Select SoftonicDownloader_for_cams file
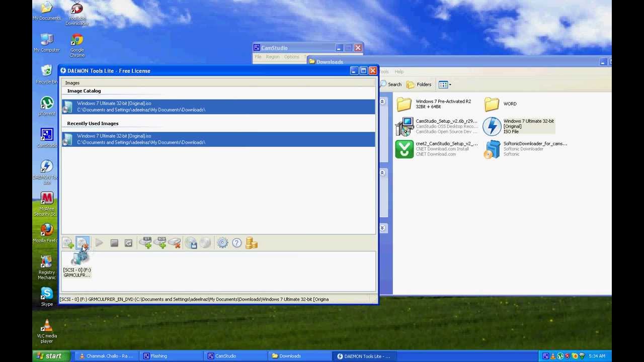This screenshot has height=362, width=644. pyautogui.click(x=526, y=149)
